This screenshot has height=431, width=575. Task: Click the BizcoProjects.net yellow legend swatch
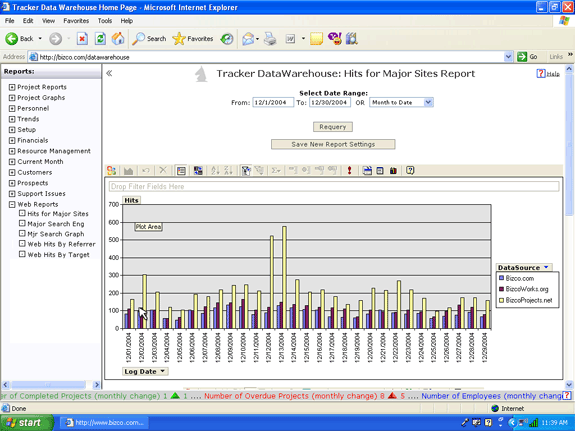click(x=501, y=300)
